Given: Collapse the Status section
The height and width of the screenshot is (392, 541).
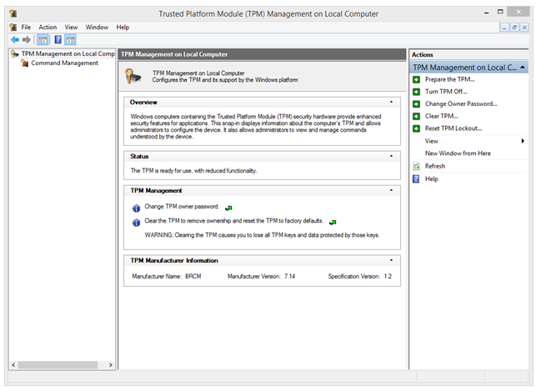Looking at the screenshot, I should point(393,156).
